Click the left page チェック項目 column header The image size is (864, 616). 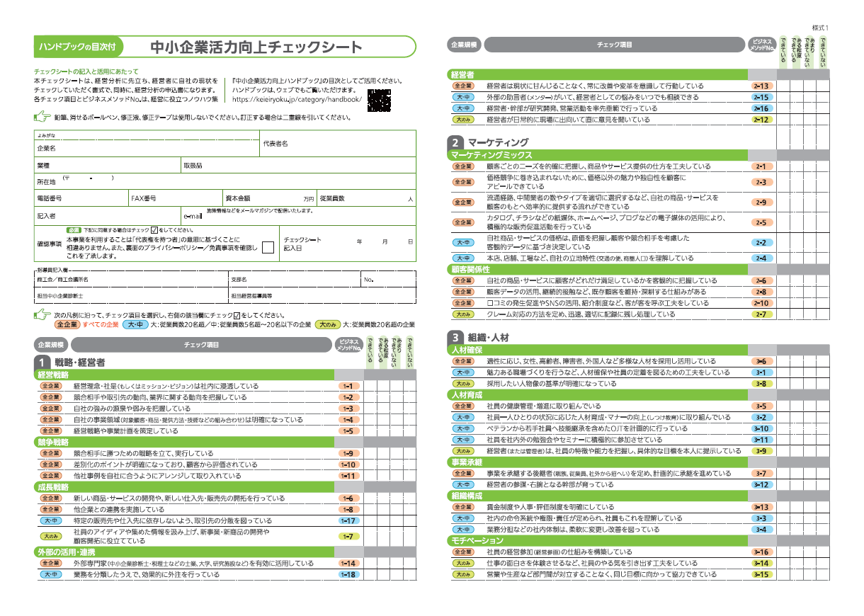pos(202,345)
